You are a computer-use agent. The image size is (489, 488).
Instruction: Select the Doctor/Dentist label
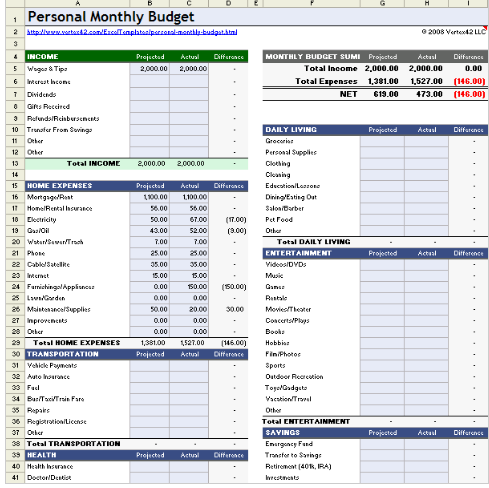point(49,478)
